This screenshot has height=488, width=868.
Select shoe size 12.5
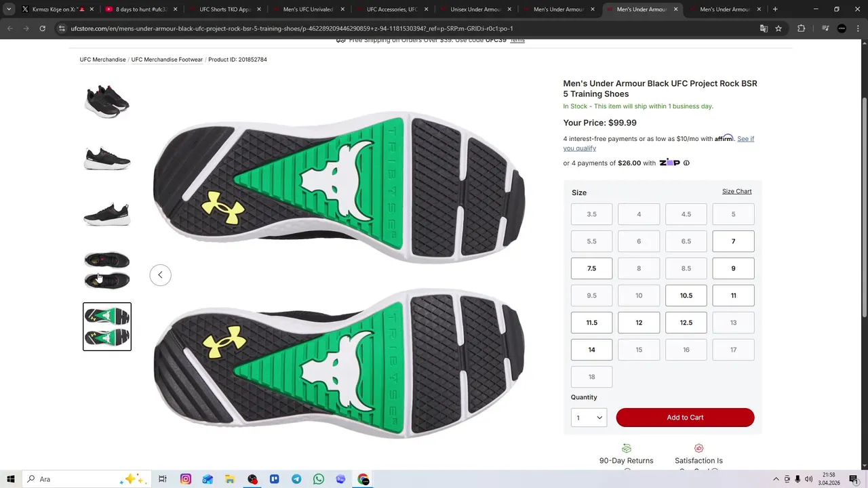(x=686, y=323)
